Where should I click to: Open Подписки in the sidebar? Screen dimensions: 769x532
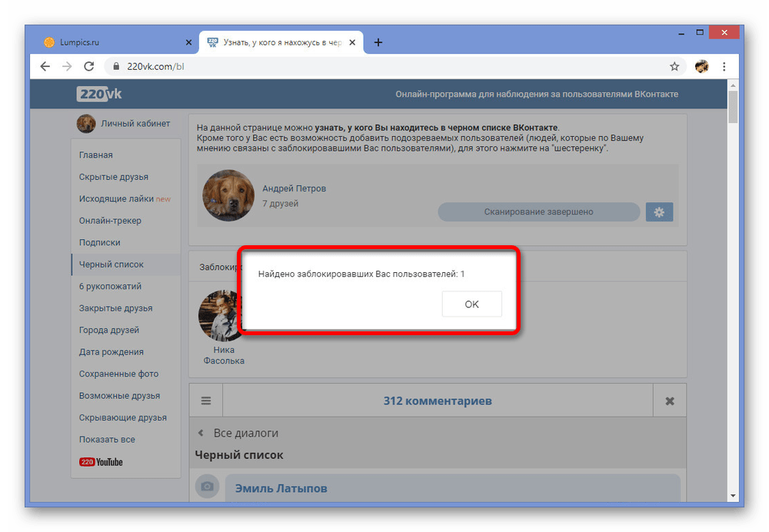coord(99,243)
